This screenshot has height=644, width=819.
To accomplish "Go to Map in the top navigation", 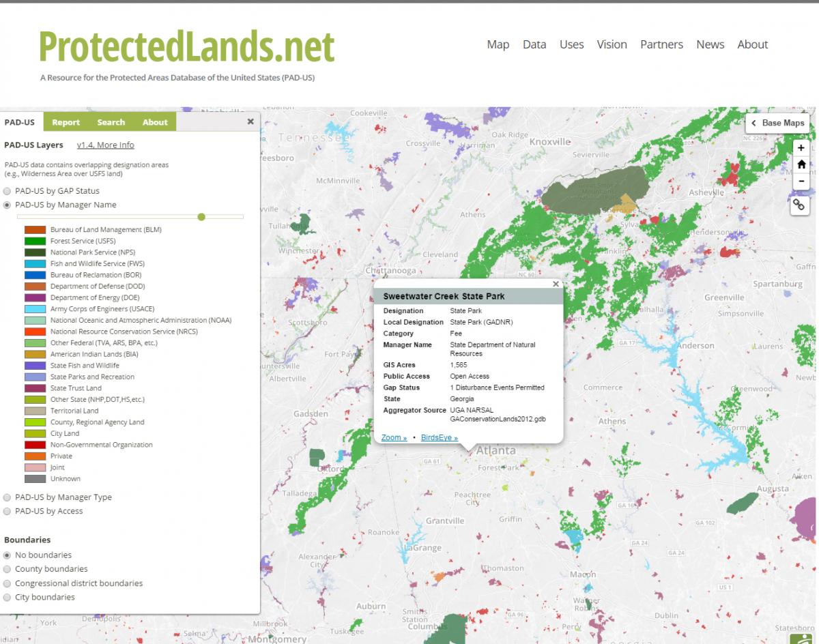I will 498,44.
